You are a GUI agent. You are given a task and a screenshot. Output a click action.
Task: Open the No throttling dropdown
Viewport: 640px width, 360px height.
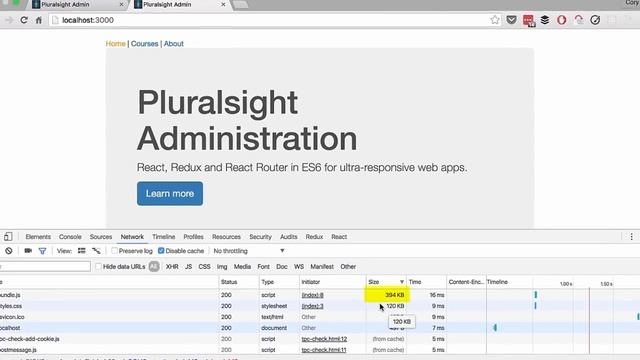click(249, 251)
